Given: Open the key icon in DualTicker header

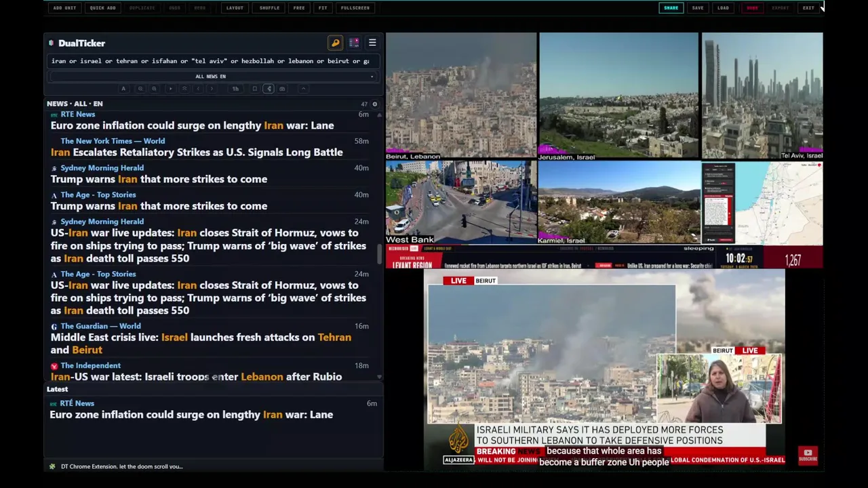Looking at the screenshot, I should pos(335,43).
